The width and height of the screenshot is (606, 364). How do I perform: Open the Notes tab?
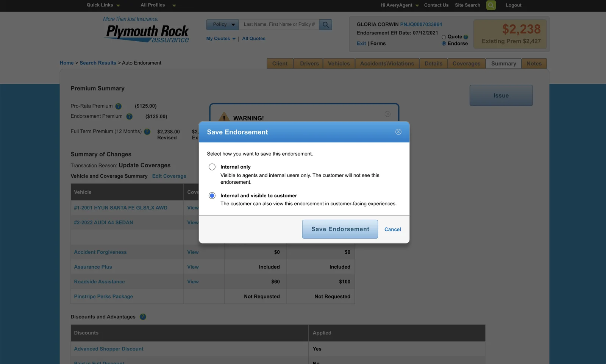(x=534, y=64)
